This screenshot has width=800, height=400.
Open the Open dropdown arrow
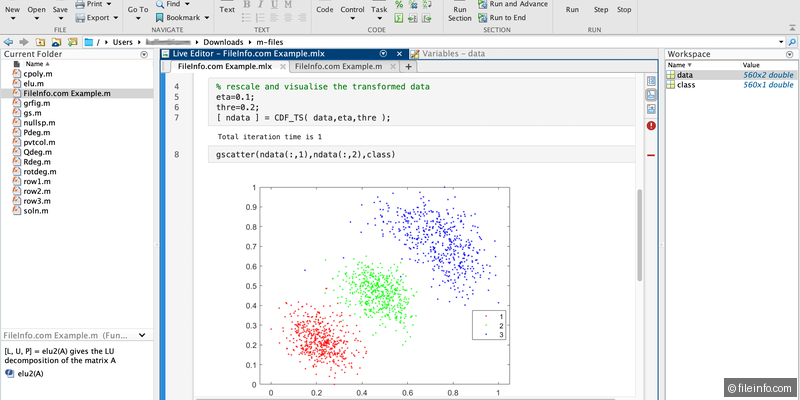tap(37, 19)
